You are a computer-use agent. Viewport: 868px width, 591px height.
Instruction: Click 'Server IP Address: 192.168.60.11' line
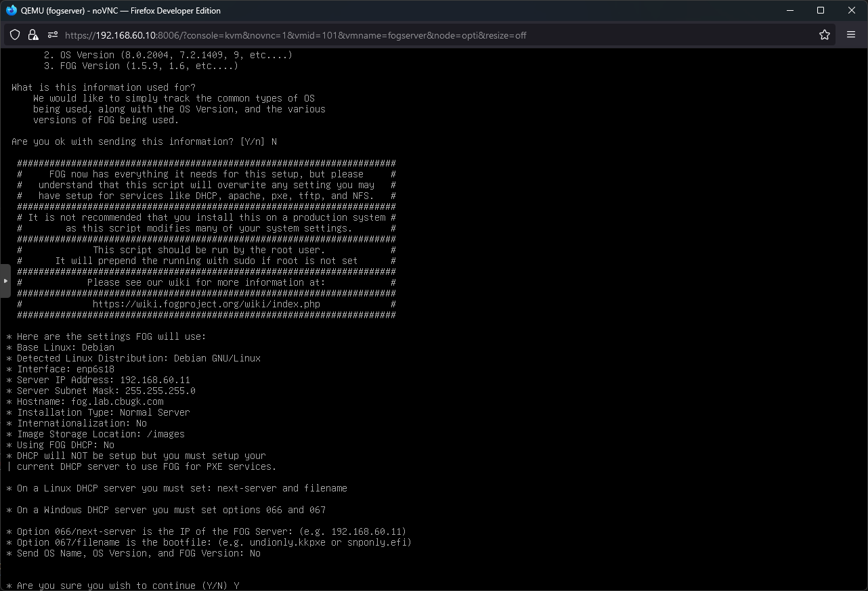(98, 380)
